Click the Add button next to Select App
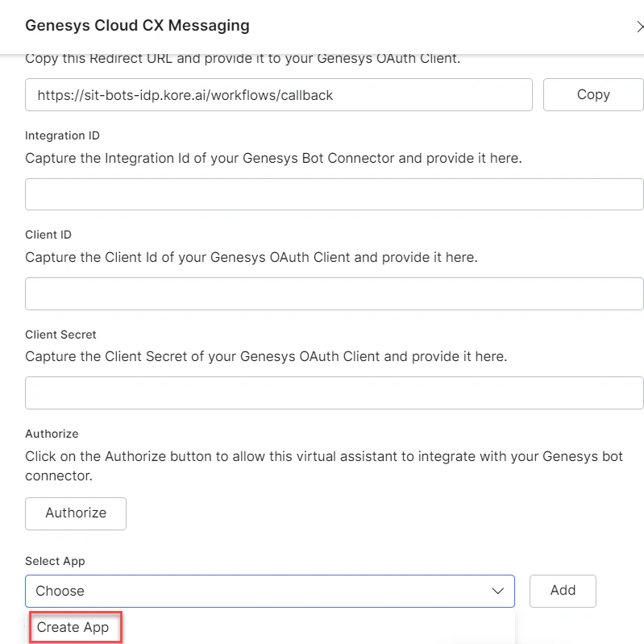The width and height of the screenshot is (644, 644). click(x=562, y=591)
